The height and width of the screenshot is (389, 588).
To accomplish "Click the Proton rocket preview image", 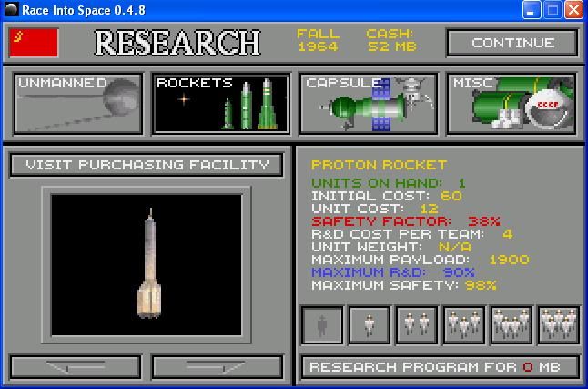I will tap(147, 265).
